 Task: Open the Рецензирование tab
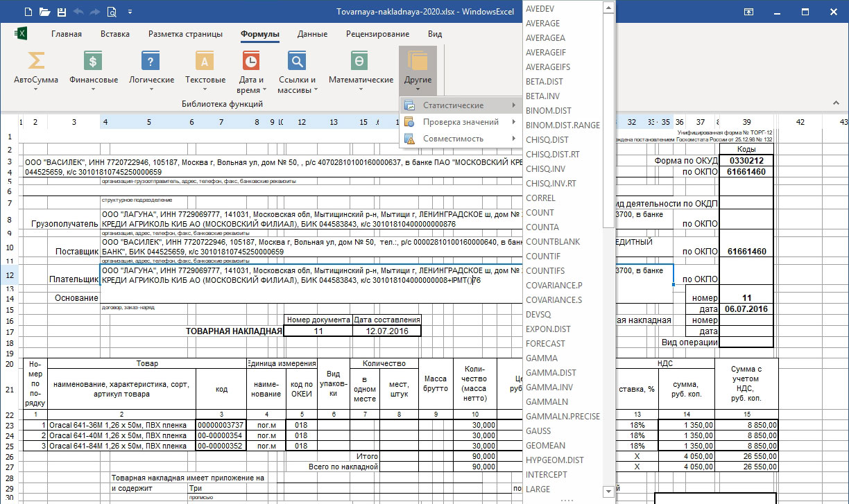click(x=377, y=34)
